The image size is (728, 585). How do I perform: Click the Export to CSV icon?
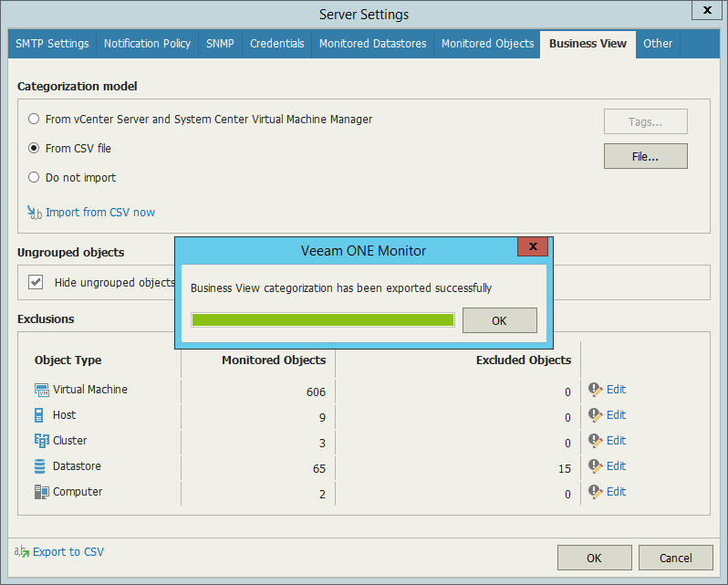pos(21,551)
